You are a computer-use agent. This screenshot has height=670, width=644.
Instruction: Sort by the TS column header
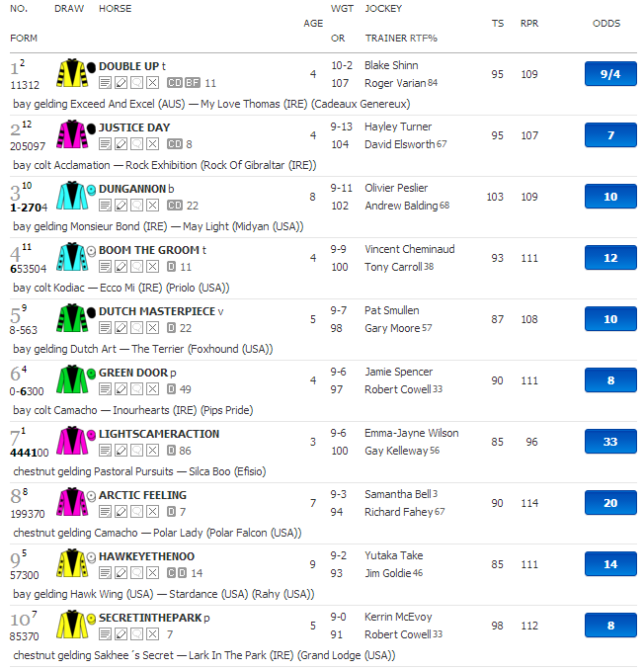(x=497, y=23)
